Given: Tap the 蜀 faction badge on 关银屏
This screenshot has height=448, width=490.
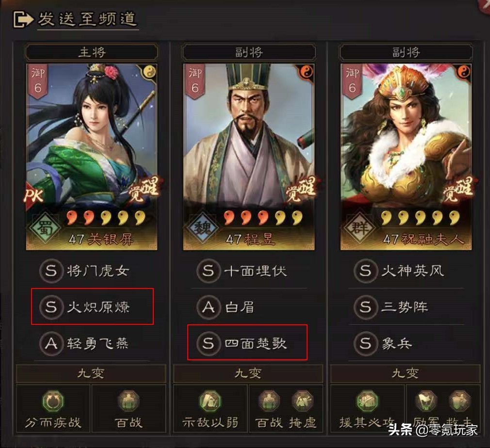Looking at the screenshot, I should point(45,228).
